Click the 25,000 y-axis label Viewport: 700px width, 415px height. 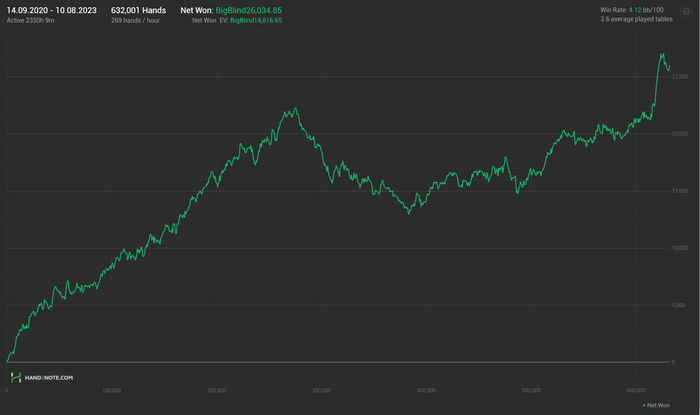click(x=679, y=77)
